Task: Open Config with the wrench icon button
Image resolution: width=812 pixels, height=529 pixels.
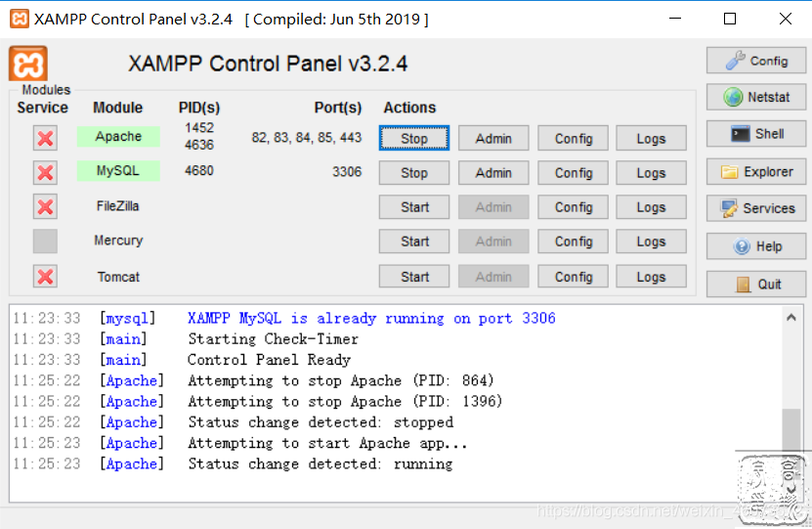Action: tap(756, 61)
